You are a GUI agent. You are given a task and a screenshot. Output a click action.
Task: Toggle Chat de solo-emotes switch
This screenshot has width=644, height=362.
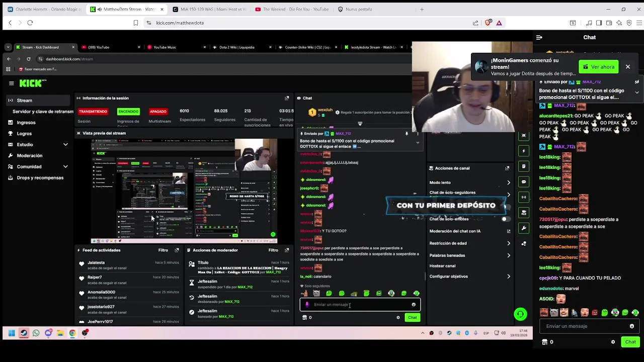pos(506,219)
